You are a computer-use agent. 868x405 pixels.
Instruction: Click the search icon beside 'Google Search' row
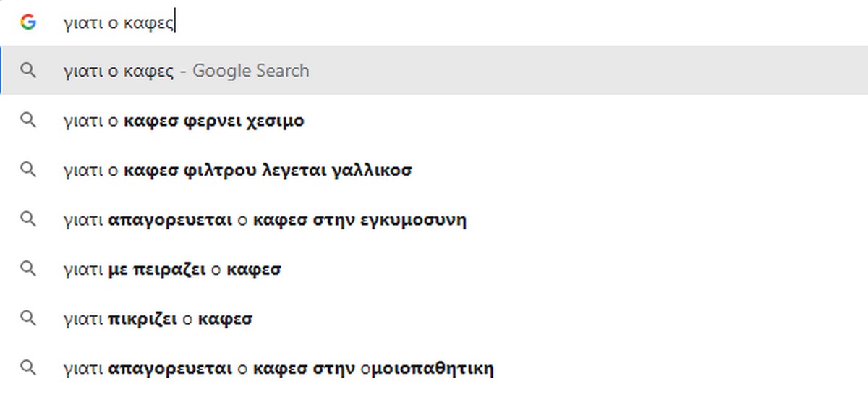(28, 70)
